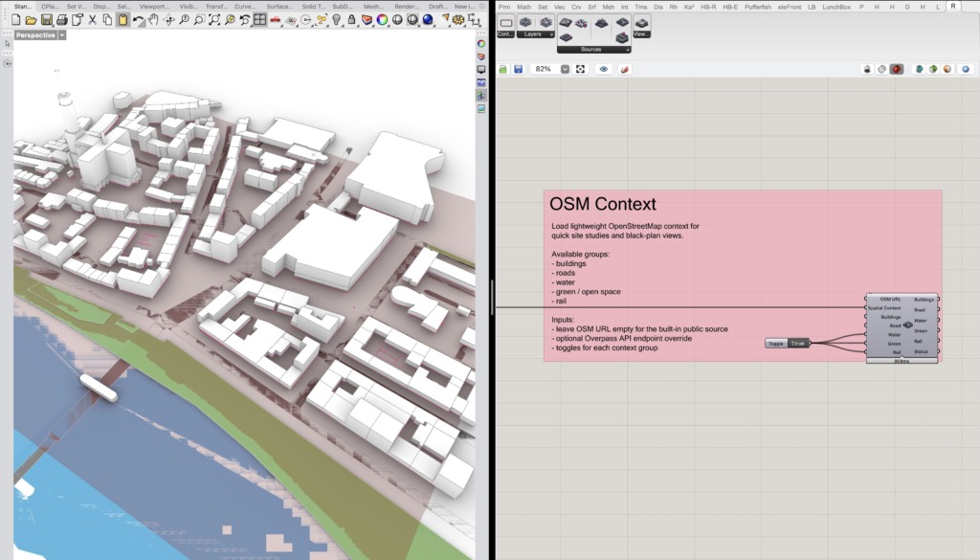Open the Mesh toolbar tab in Rhino

[x=373, y=7]
